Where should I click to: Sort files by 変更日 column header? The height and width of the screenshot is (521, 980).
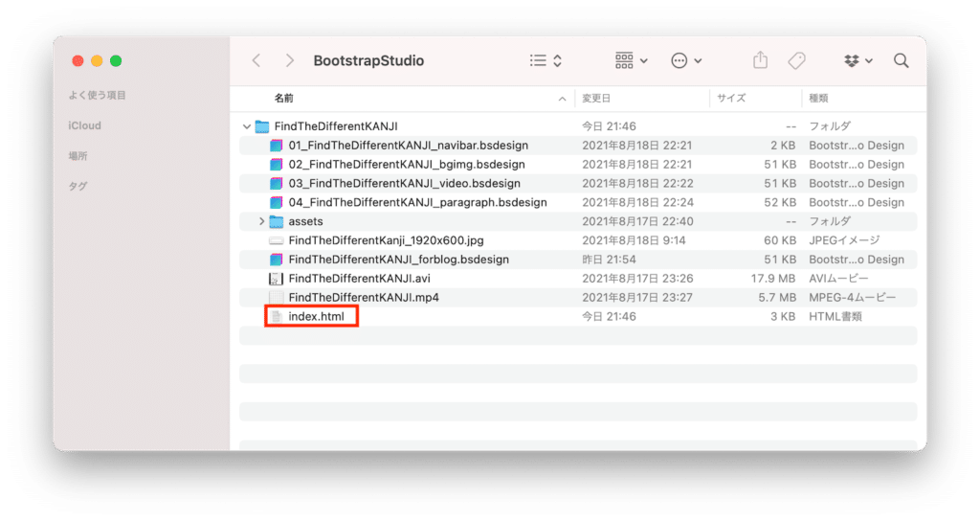pos(596,98)
